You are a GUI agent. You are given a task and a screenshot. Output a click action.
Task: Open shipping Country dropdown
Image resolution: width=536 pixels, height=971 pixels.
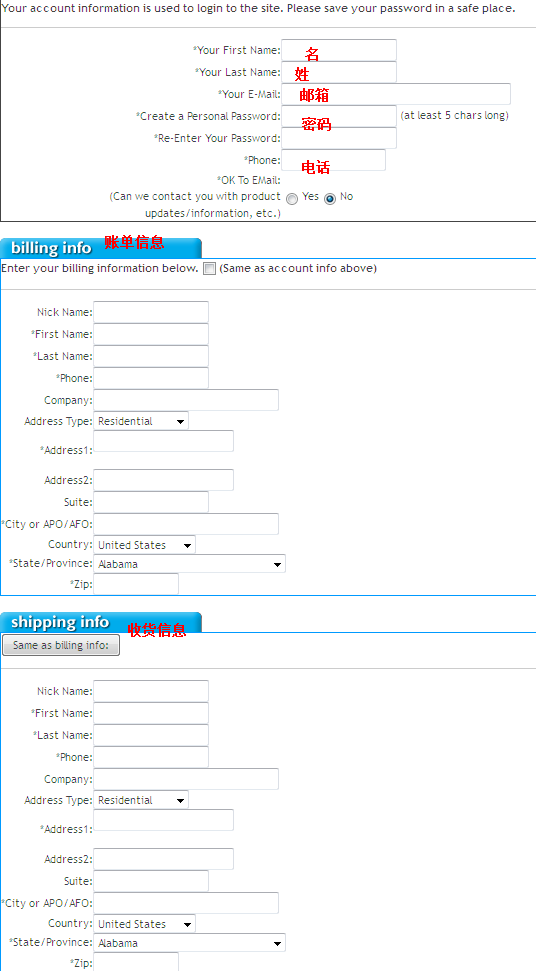tap(144, 924)
